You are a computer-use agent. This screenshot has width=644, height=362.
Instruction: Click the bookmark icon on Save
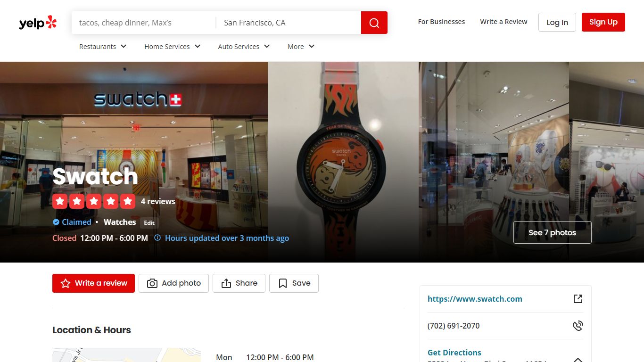pyautogui.click(x=283, y=283)
